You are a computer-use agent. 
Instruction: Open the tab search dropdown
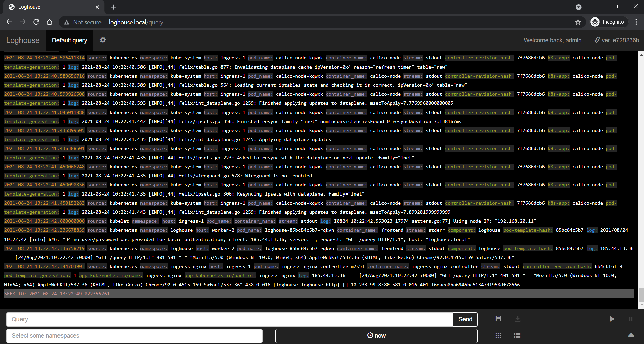tap(578, 7)
